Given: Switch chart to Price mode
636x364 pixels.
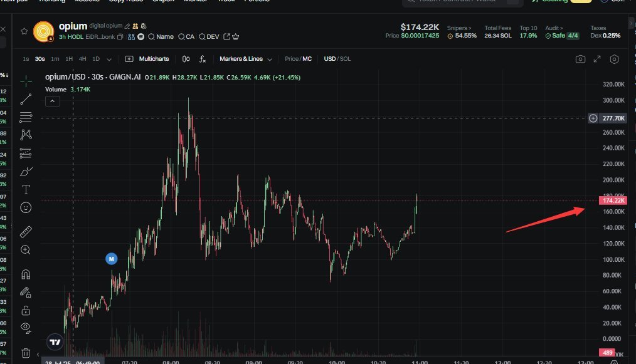Looking at the screenshot, I should tap(291, 59).
